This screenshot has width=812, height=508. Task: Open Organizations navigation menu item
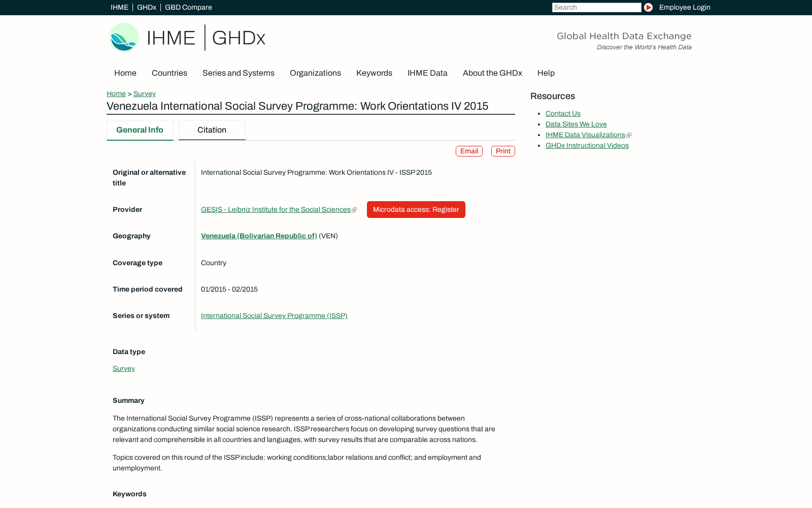[x=315, y=73]
